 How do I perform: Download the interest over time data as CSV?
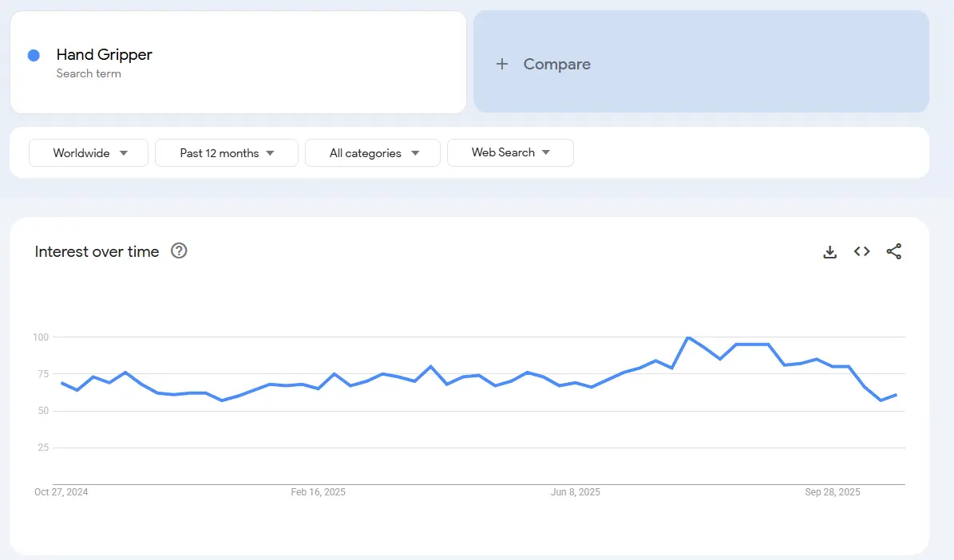[x=829, y=251]
